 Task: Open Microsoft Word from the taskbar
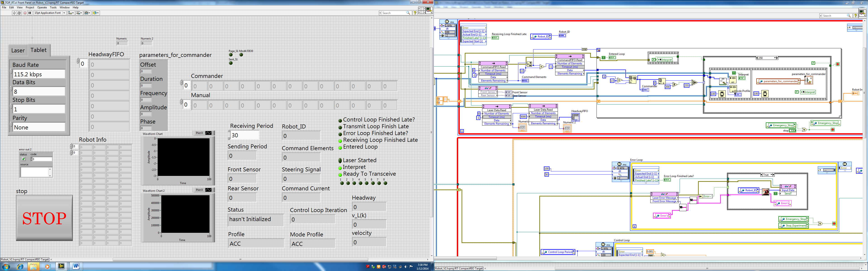76,266
